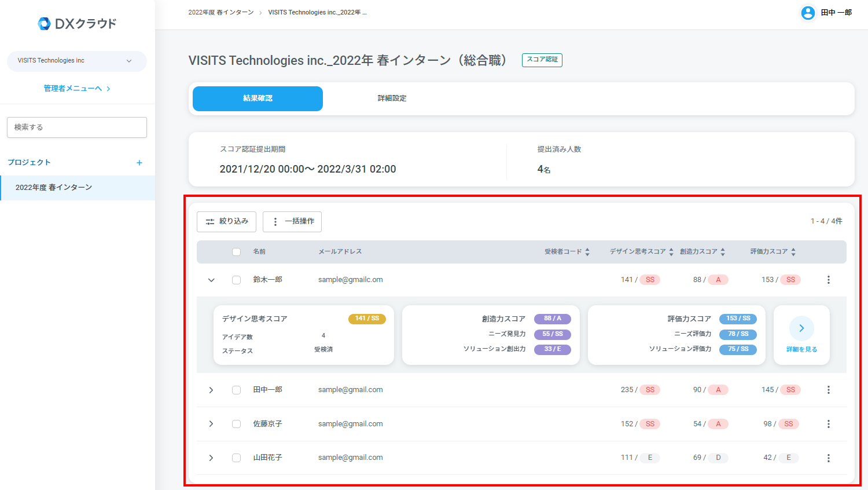This screenshot has height=490, width=868.
Task: Click the 詳細を見る arrow circle icon
Action: click(x=801, y=328)
